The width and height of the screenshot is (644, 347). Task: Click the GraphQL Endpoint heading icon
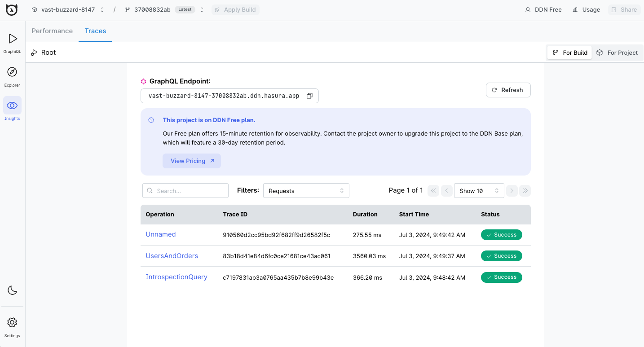[x=144, y=81]
